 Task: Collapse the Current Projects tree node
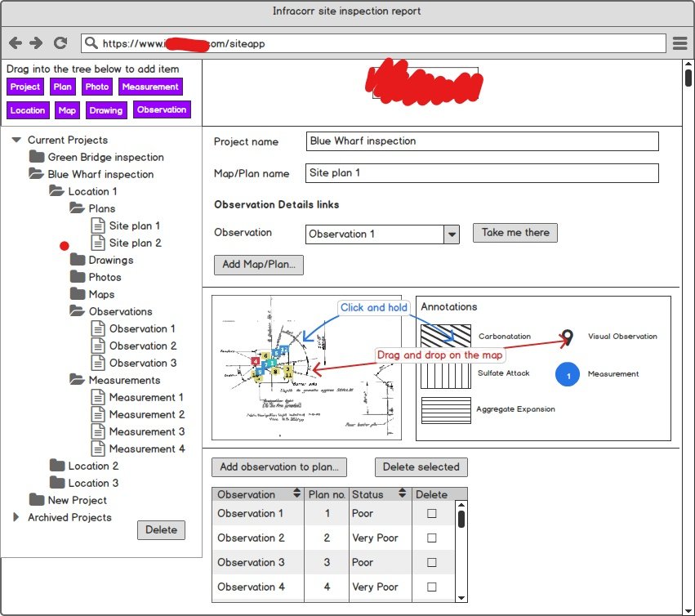coord(16,140)
